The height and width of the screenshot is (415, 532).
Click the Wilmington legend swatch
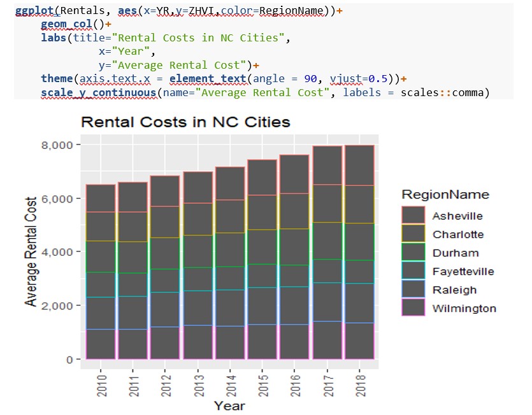[413, 307]
